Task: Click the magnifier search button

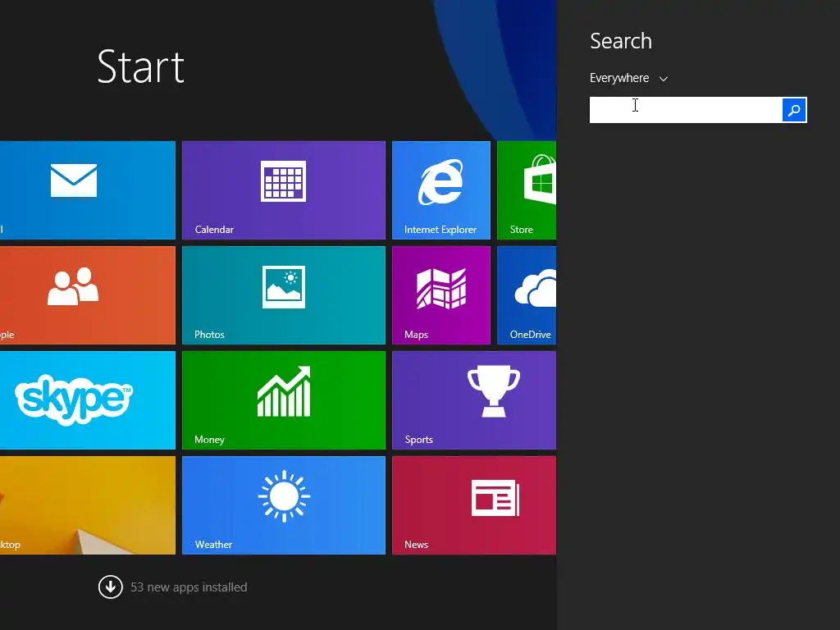Action: click(x=794, y=110)
